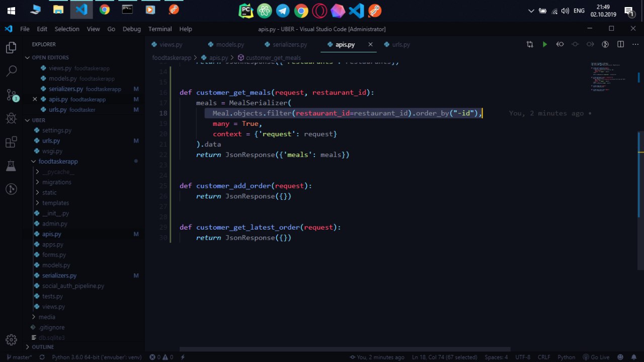Screen dimensions: 644x362
Task: Open the Terminal menu
Action: point(160,29)
